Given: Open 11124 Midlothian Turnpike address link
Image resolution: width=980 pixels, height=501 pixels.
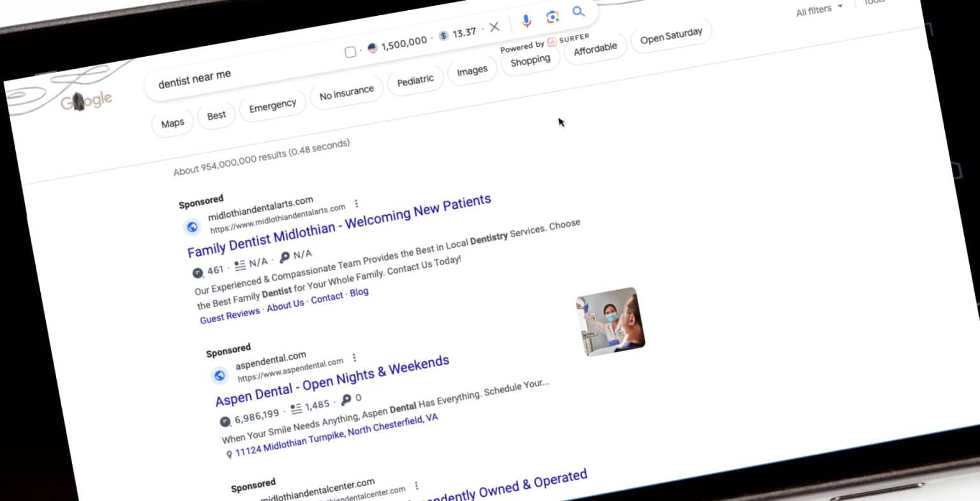Looking at the screenshot, I should (x=337, y=435).
